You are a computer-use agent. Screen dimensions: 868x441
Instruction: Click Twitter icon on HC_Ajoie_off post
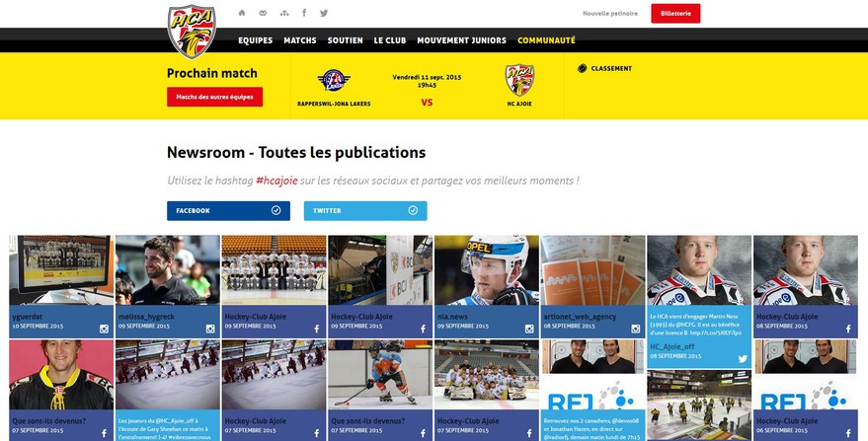click(x=743, y=358)
